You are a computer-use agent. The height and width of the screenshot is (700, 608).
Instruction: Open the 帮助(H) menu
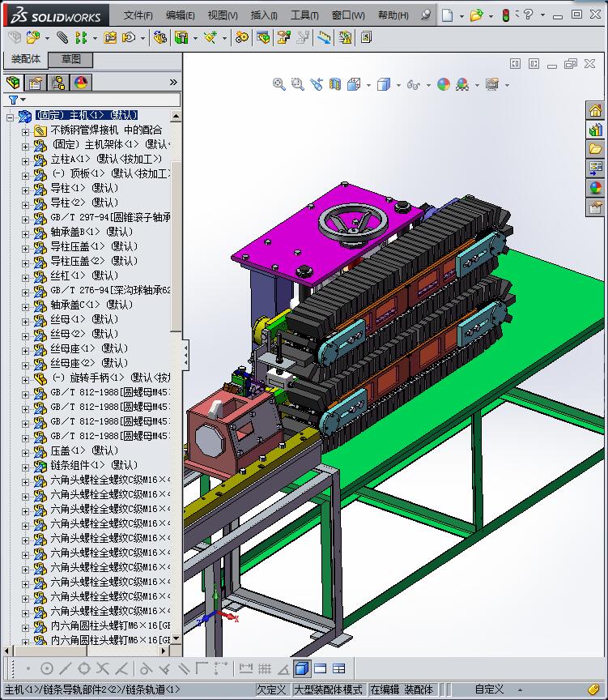click(x=393, y=15)
